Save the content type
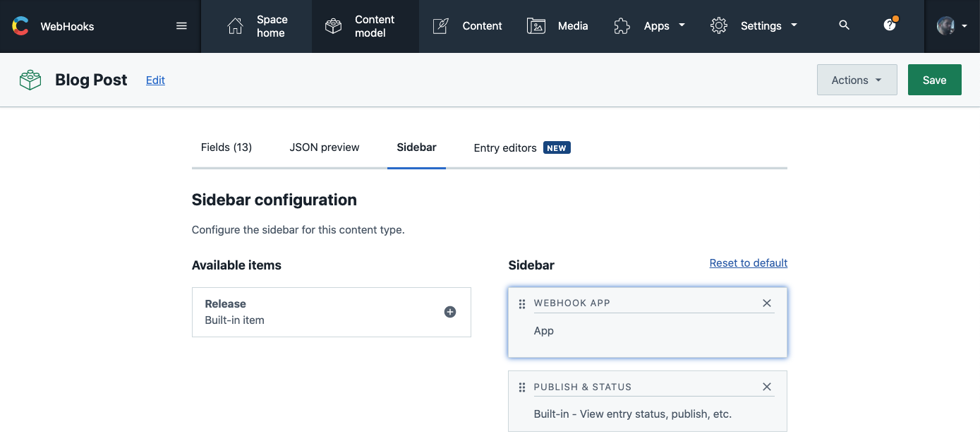 click(935, 80)
